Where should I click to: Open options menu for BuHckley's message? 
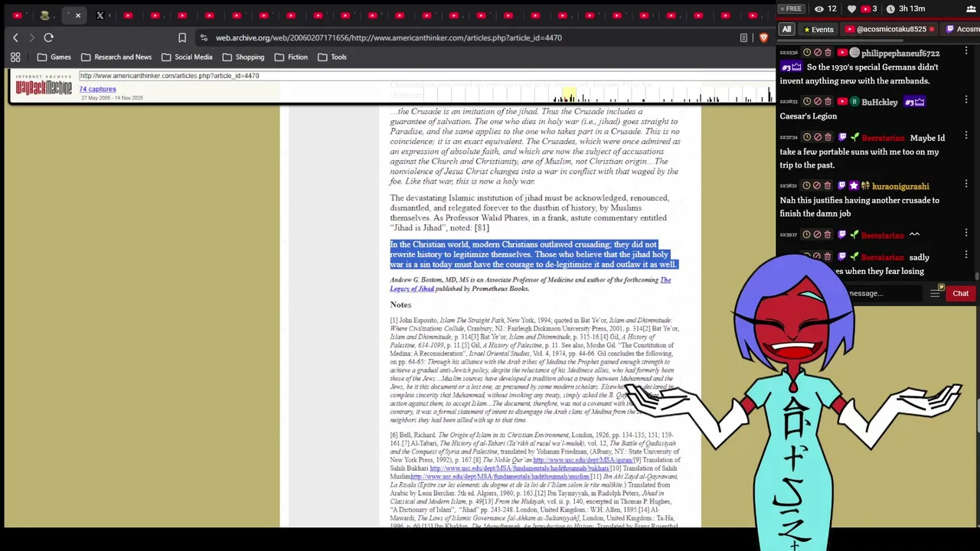click(966, 100)
